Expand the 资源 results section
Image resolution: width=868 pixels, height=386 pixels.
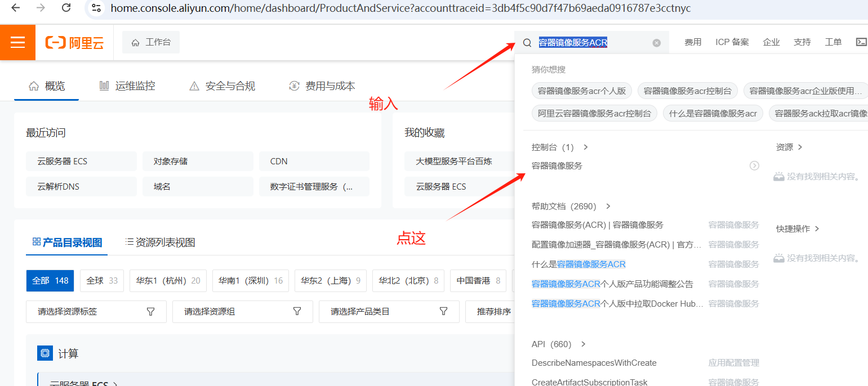click(x=789, y=147)
